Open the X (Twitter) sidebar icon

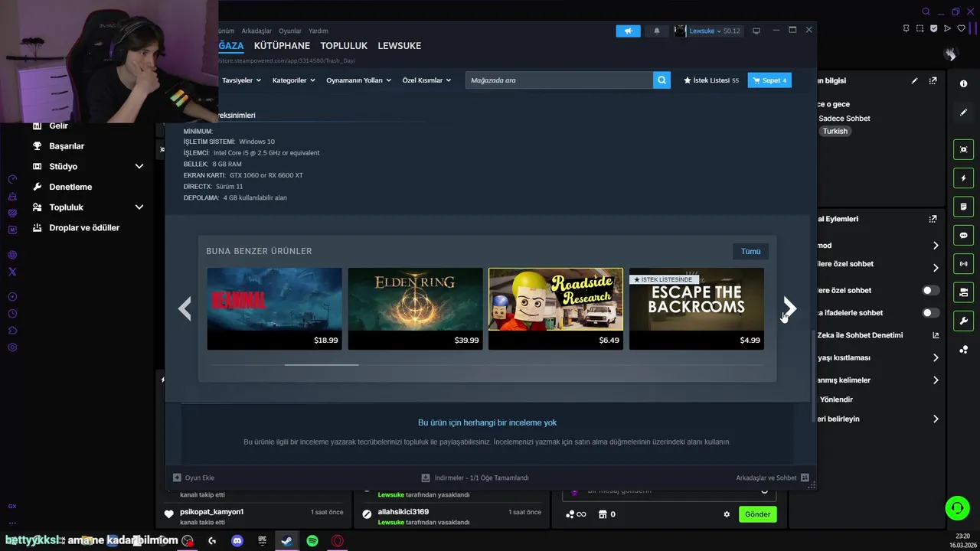[12, 272]
